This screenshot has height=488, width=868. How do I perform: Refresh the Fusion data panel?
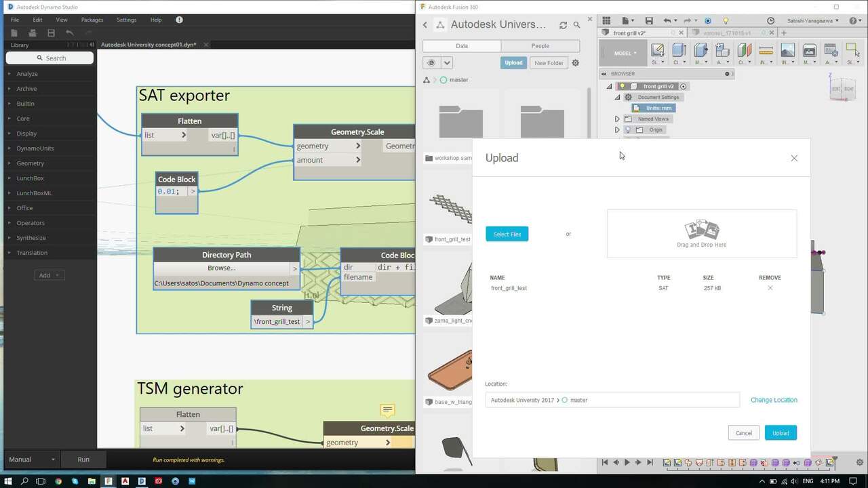(x=563, y=25)
